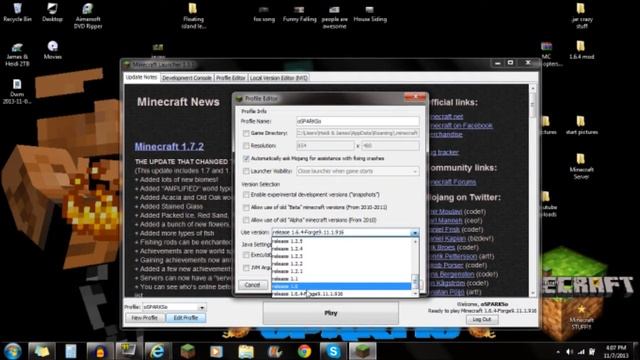The height and width of the screenshot is (360, 640).
Task: Enable the Launcher Visibility checkbox
Action: (x=246, y=171)
